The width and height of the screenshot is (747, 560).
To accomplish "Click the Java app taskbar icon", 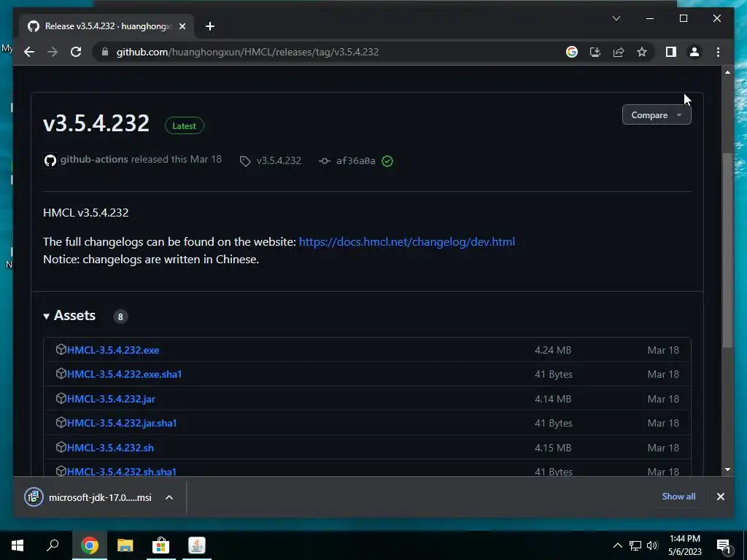I will point(197,545).
